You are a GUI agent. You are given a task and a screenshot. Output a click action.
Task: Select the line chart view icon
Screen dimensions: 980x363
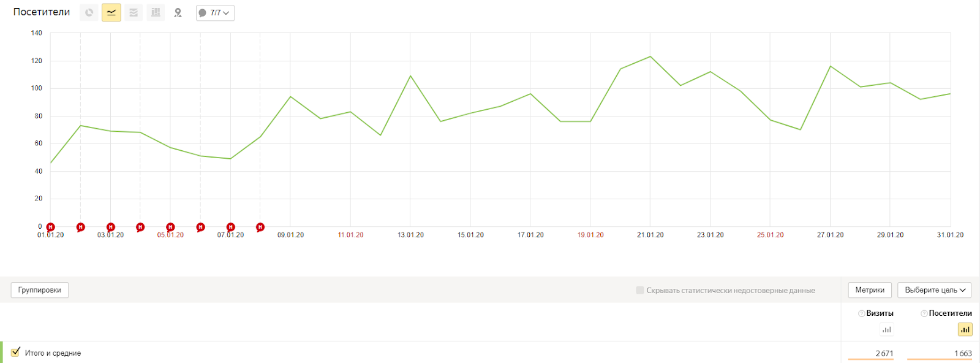(x=111, y=12)
